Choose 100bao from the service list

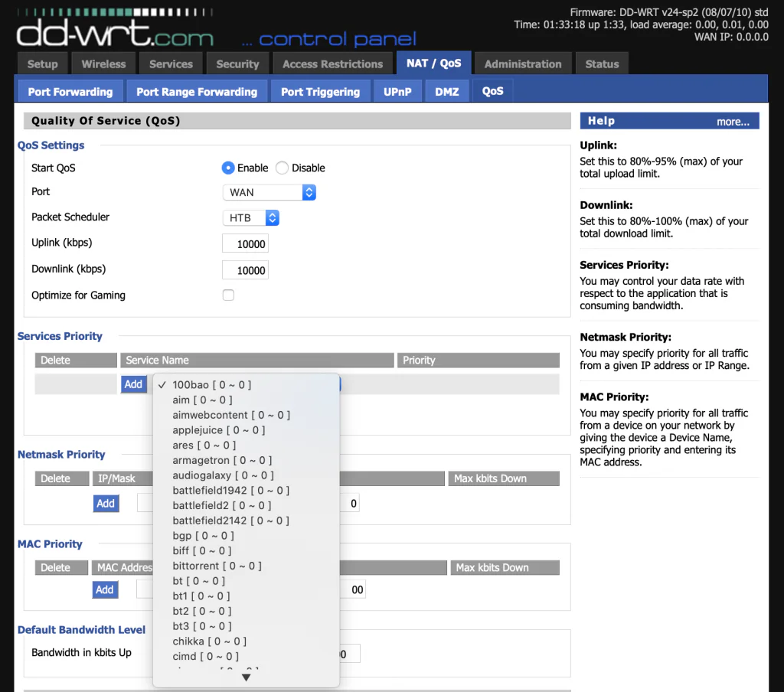click(x=246, y=384)
